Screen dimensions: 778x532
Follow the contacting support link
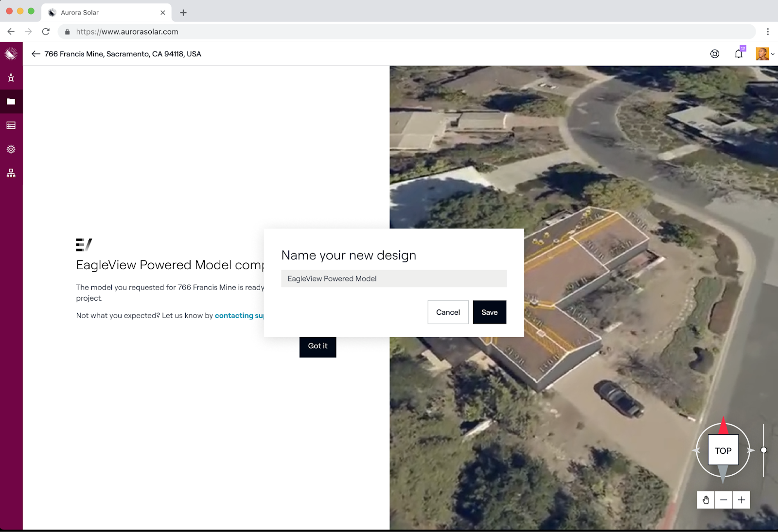click(239, 316)
